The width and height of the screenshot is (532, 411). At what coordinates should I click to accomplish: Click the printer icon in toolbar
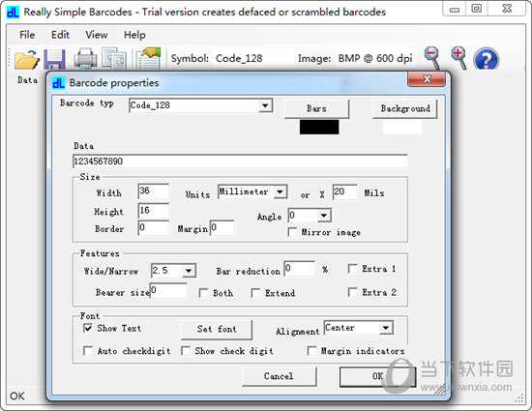(x=85, y=58)
